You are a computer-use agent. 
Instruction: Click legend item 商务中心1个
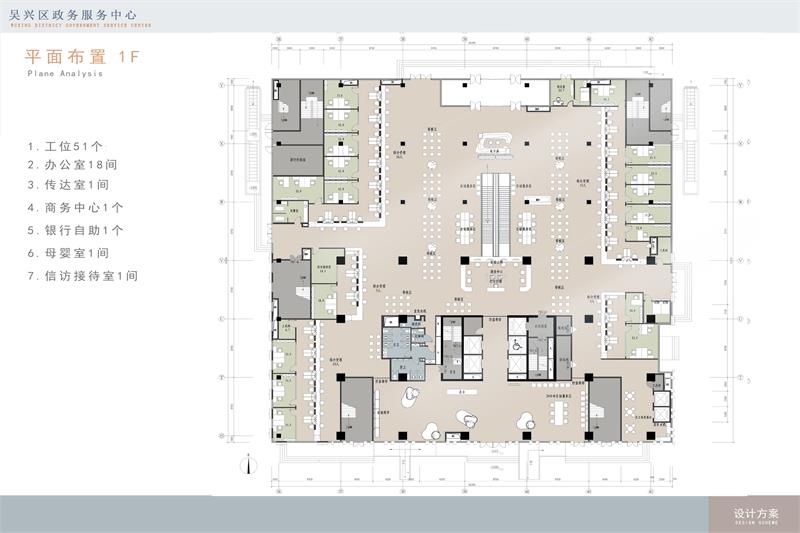pyautogui.click(x=77, y=207)
